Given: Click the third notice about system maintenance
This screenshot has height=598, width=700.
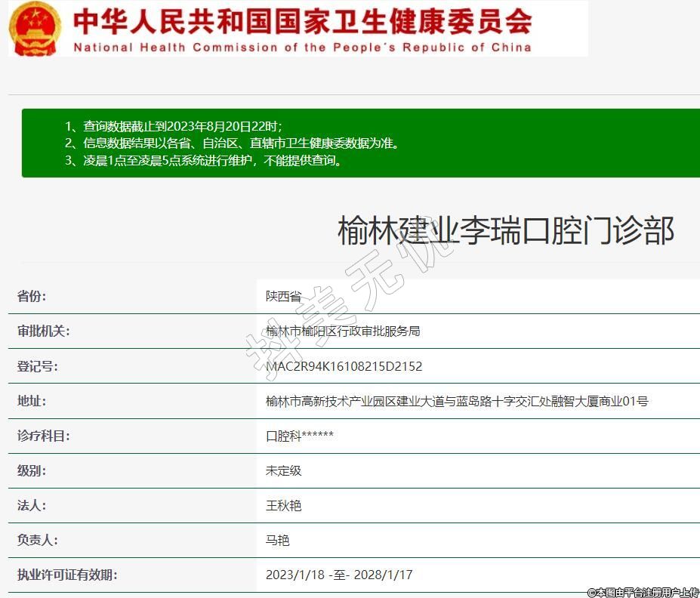Looking at the screenshot, I should point(202,160).
